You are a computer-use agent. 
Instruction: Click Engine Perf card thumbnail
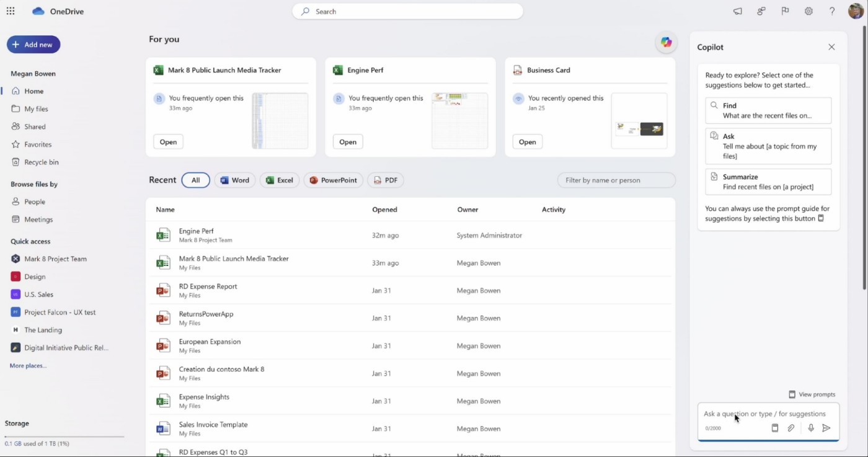459,121
